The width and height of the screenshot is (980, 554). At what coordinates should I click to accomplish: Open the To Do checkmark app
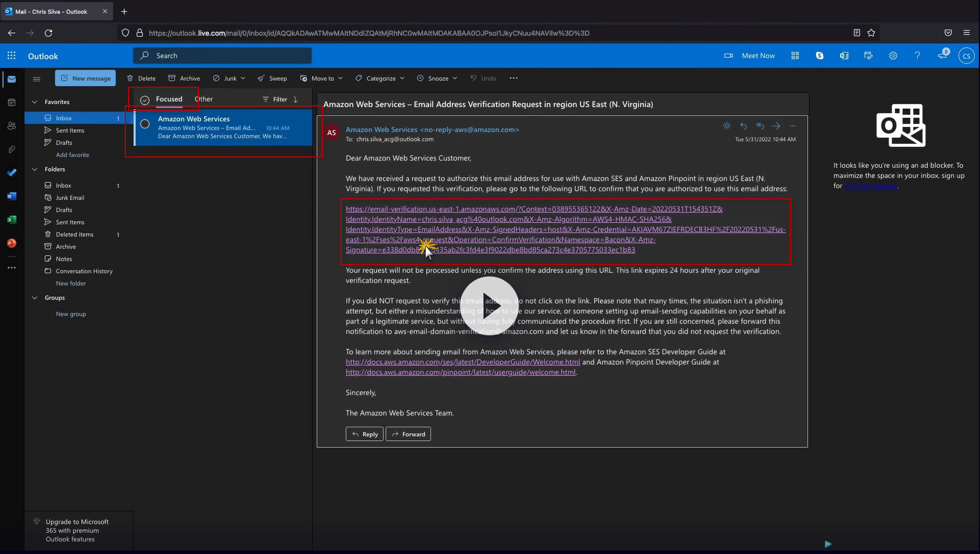point(11,172)
